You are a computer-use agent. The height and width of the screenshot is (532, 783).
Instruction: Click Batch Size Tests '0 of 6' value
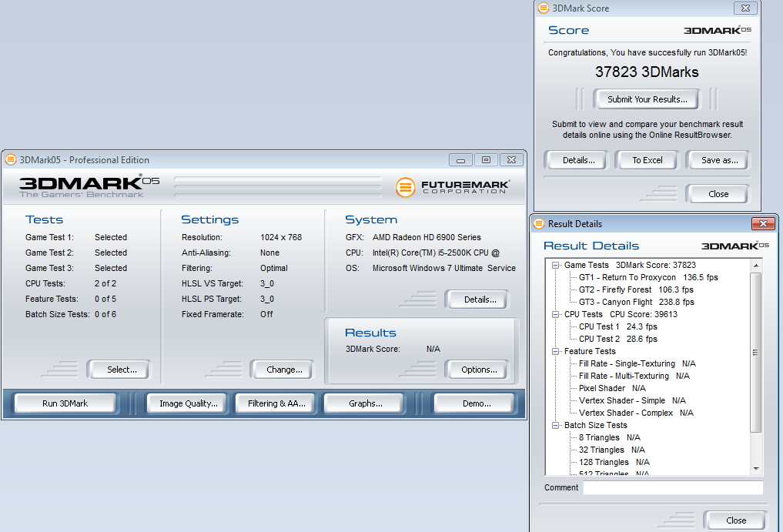pos(105,315)
